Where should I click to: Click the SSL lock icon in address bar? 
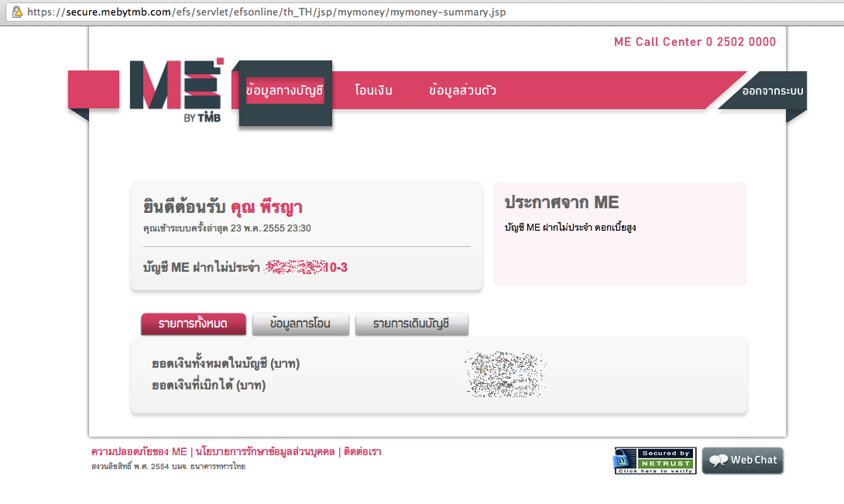tap(17, 12)
